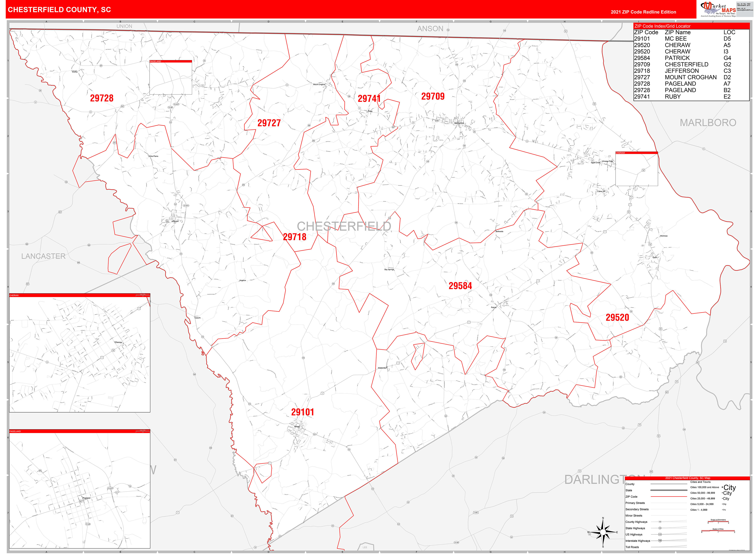The height and width of the screenshot is (554, 756).
Task: Click the title CHESTERFIELD COUNTY, SC
Action: click(59, 10)
